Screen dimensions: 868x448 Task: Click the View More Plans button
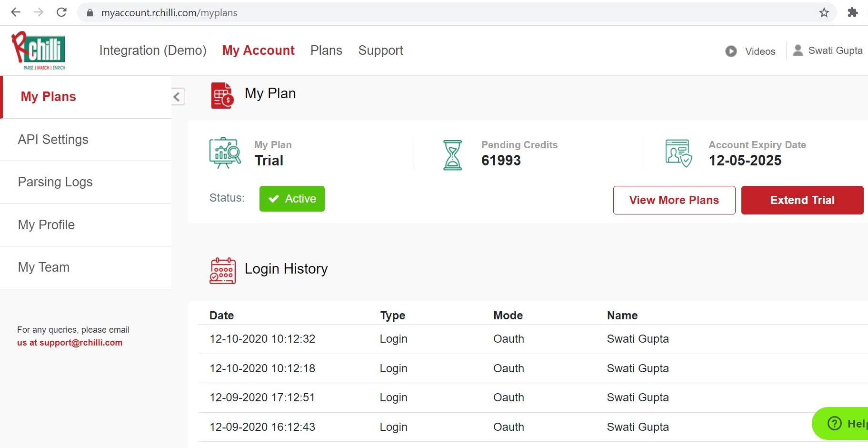click(x=674, y=200)
